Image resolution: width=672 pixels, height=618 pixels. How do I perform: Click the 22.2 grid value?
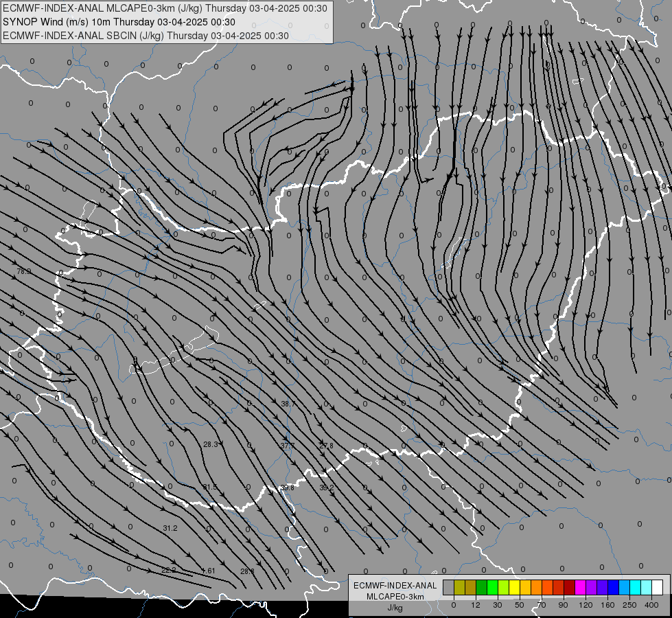pyautogui.click(x=169, y=571)
